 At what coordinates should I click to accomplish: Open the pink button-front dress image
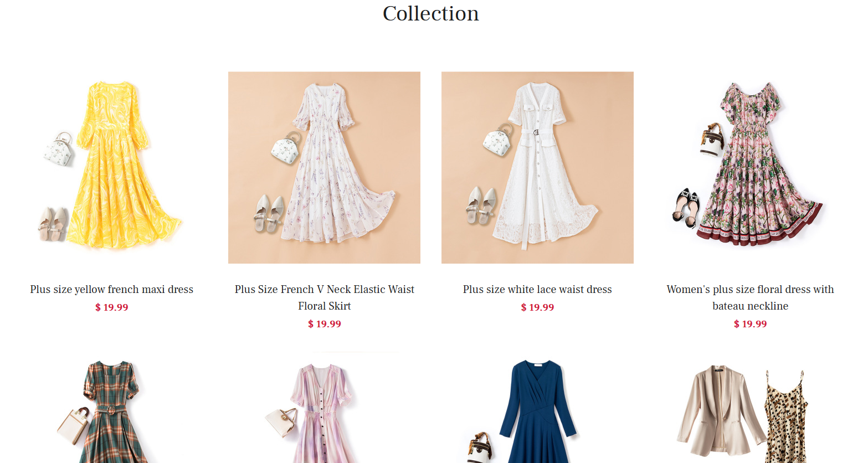[x=324, y=407]
